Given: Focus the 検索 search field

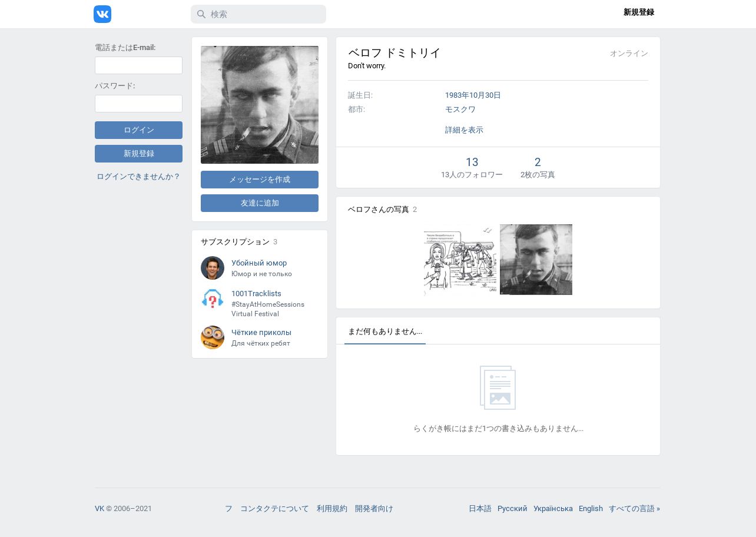Looking at the screenshot, I should tap(258, 14).
